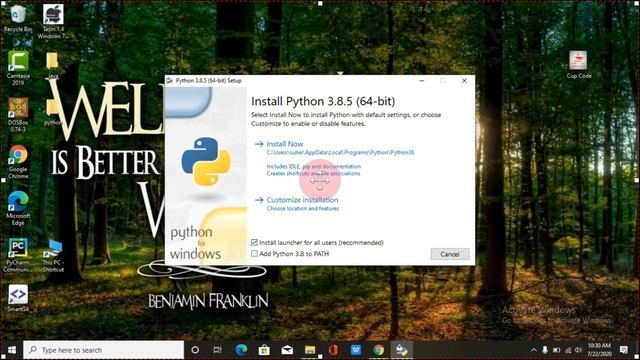Cancel the Python setup
640x360 pixels.
coord(450,254)
